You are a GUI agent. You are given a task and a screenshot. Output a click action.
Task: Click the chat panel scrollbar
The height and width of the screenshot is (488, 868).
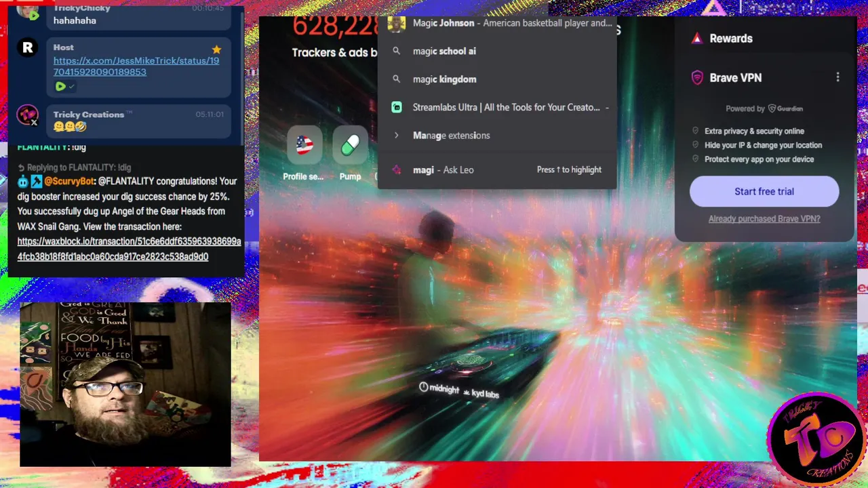pos(243,75)
